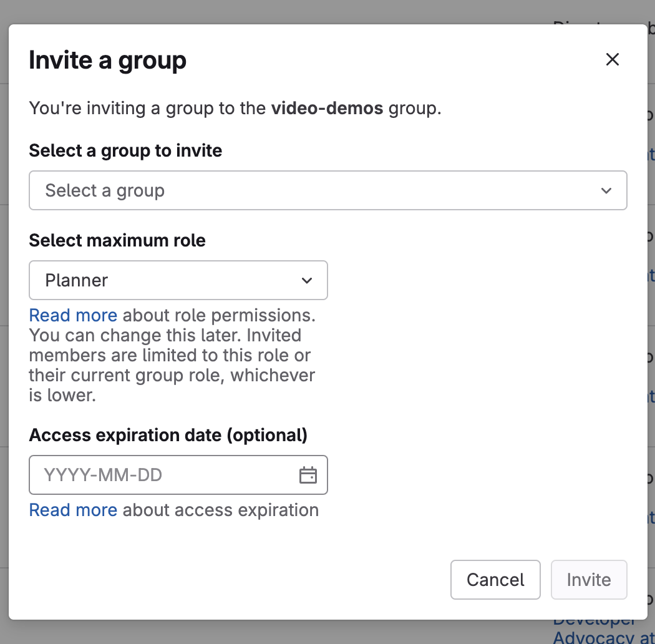Choose a different role from the Planner combo box
Viewport: 655px width, 644px height.
[178, 280]
